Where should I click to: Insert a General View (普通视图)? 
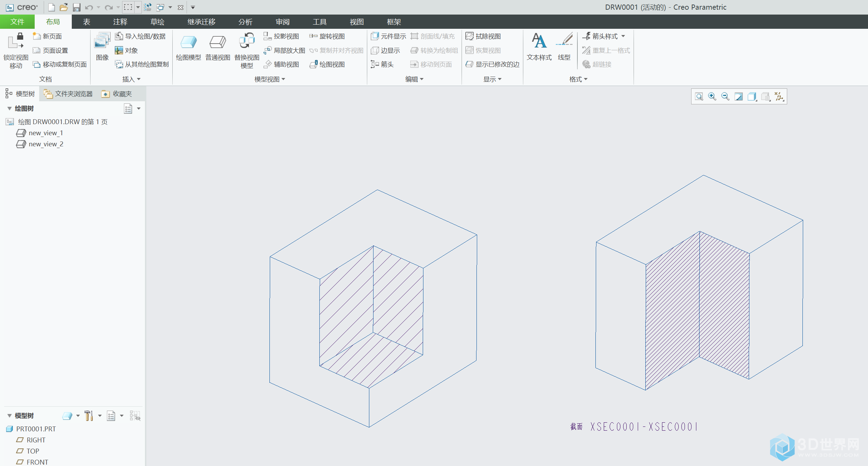tap(218, 48)
